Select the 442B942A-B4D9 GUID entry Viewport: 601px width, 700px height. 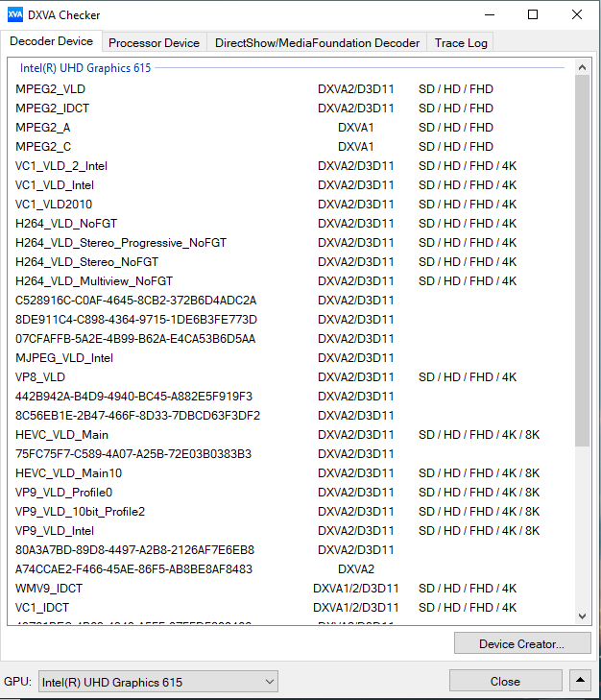pyautogui.click(x=290, y=396)
